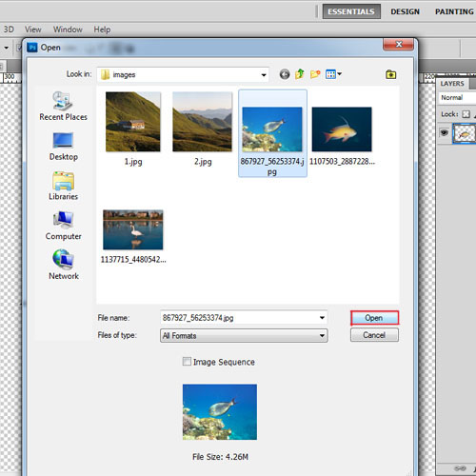Switch to the DESIGN workspace
The width and height of the screenshot is (476, 476).
coord(405,11)
